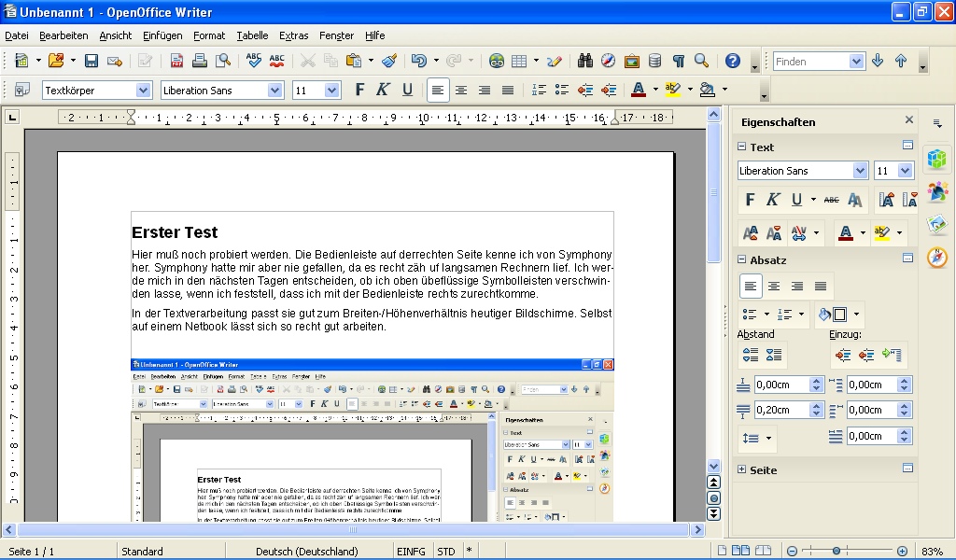Click the Zoom magnifier icon in the toolbar
956x560 pixels.
pyautogui.click(x=702, y=61)
